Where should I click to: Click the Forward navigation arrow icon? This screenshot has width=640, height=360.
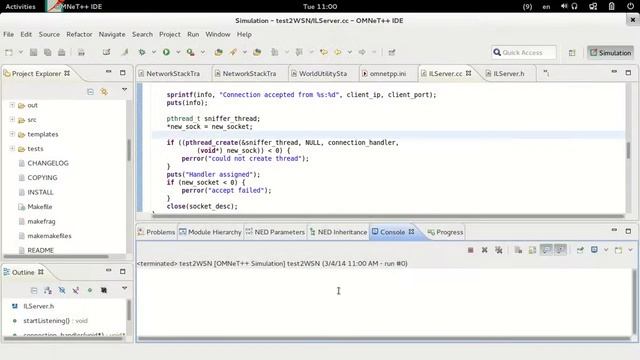[362, 52]
